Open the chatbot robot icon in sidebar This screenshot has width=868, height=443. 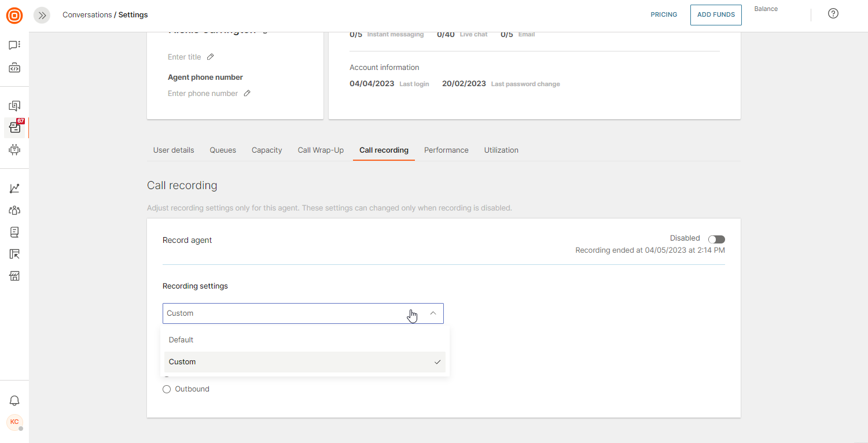[x=14, y=150]
